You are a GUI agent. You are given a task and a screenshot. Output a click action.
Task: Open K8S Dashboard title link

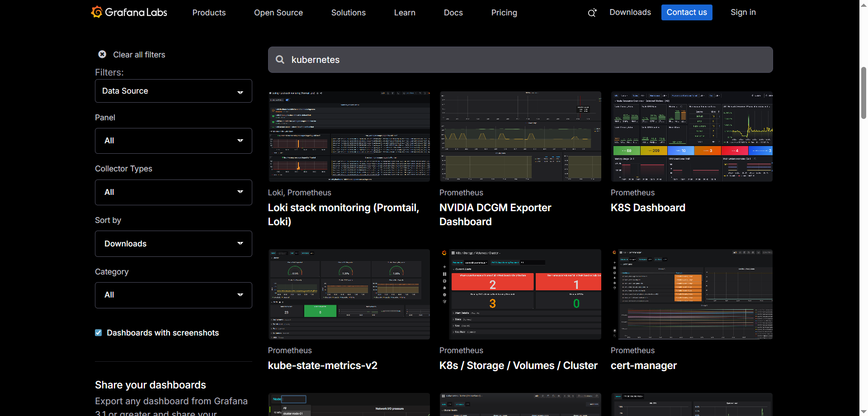pyautogui.click(x=648, y=208)
